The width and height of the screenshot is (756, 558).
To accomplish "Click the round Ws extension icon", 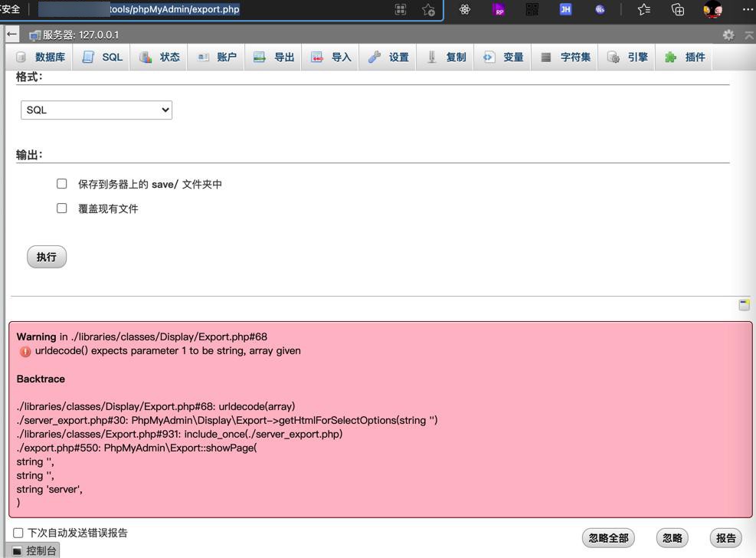I will [600, 9].
